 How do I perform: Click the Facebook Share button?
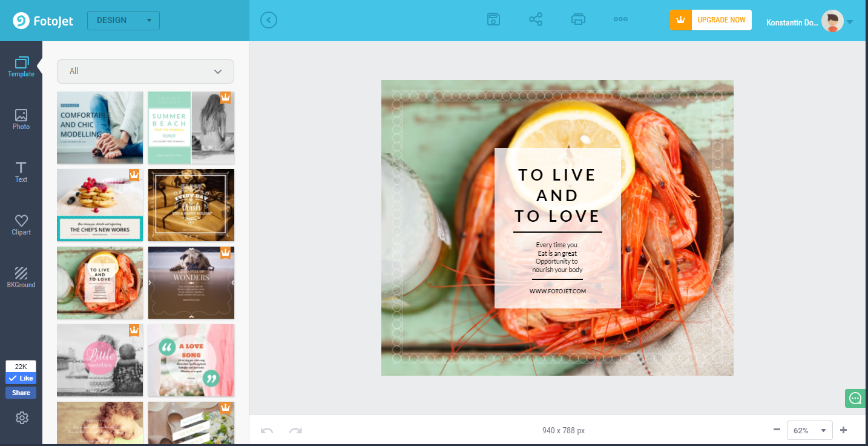21,393
